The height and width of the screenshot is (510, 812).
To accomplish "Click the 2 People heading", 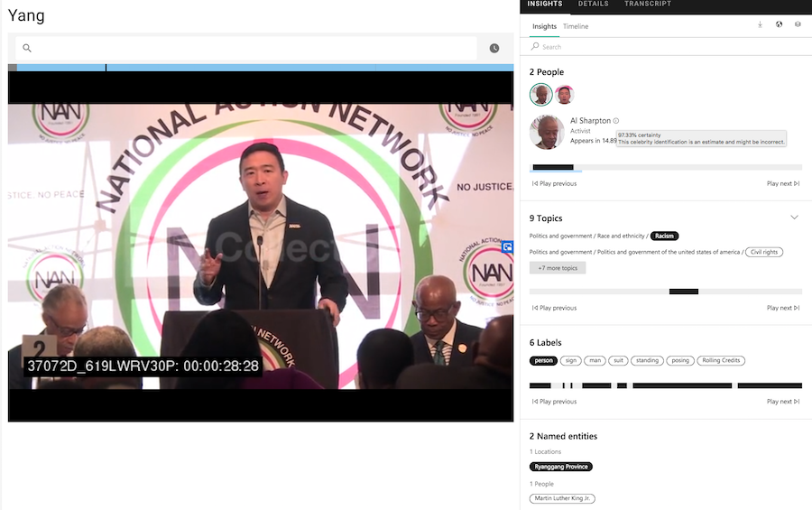I will [x=547, y=72].
